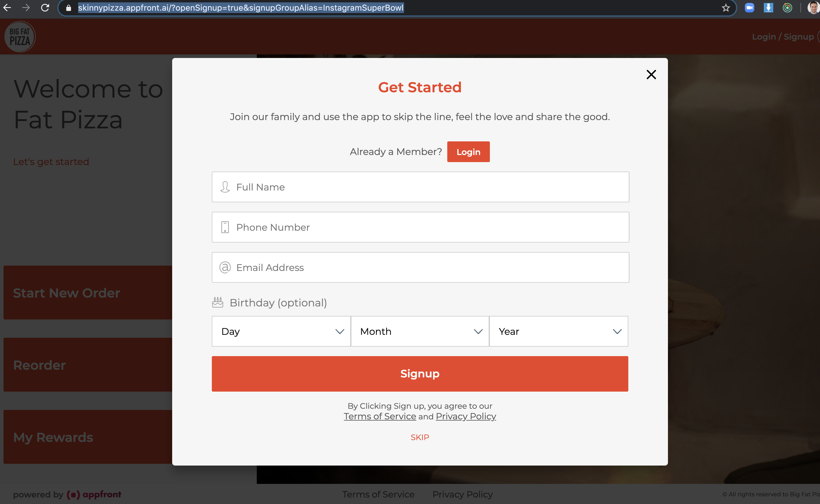
Task: Click the browser back arrow
Action: (x=7, y=7)
